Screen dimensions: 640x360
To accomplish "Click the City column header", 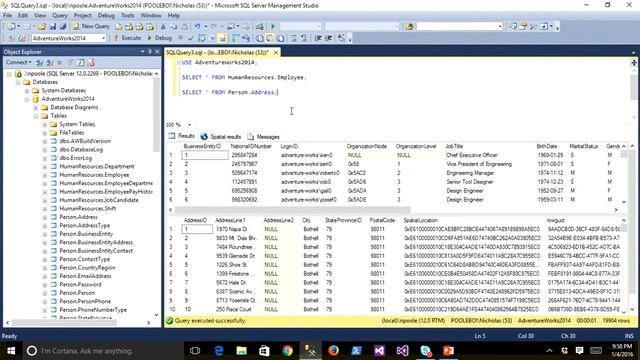I will [307, 220].
